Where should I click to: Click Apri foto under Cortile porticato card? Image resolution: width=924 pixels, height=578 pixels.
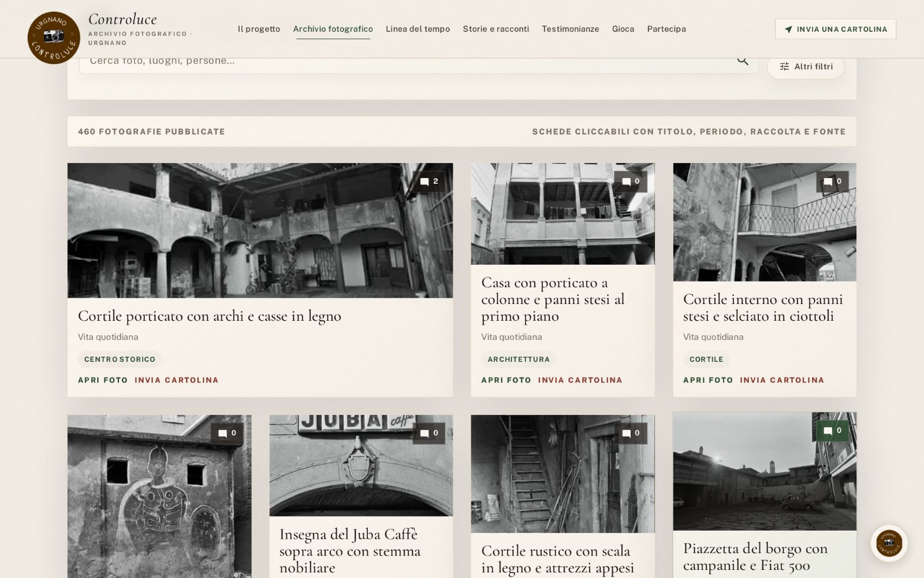click(x=103, y=380)
